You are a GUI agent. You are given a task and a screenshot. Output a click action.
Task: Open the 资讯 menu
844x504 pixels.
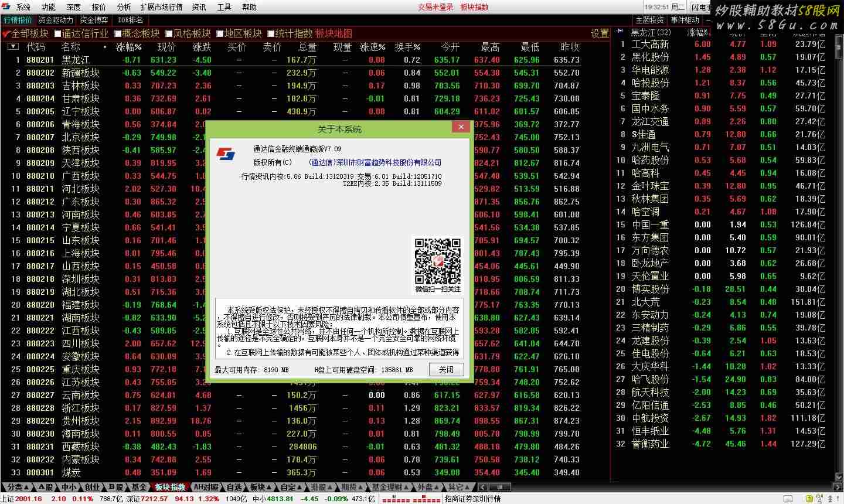click(199, 7)
